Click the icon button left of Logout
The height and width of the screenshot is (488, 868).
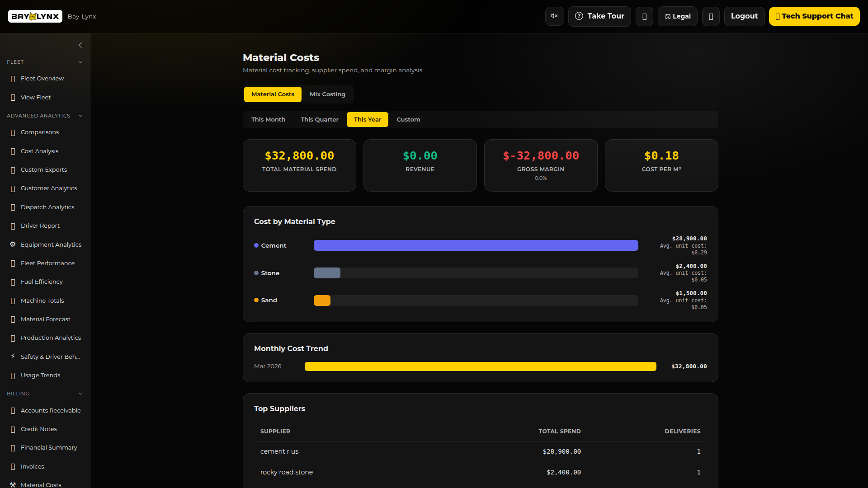[711, 16]
